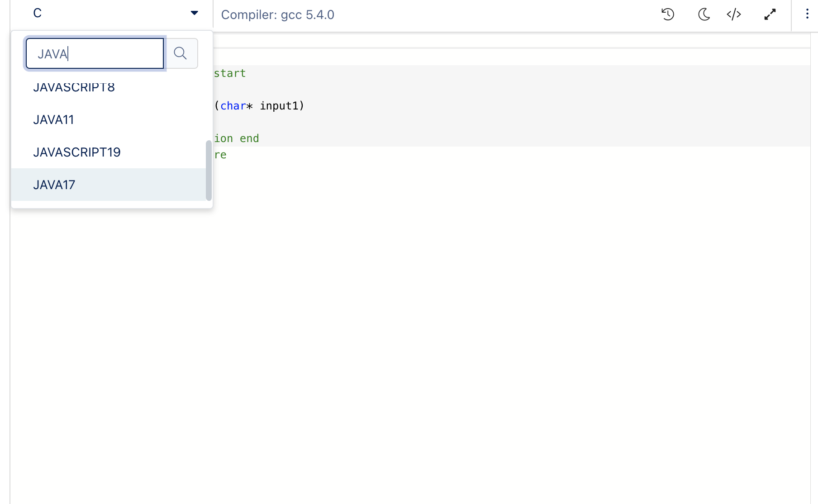Click the language list scrollbar thumb
818x504 pixels.
point(209,170)
